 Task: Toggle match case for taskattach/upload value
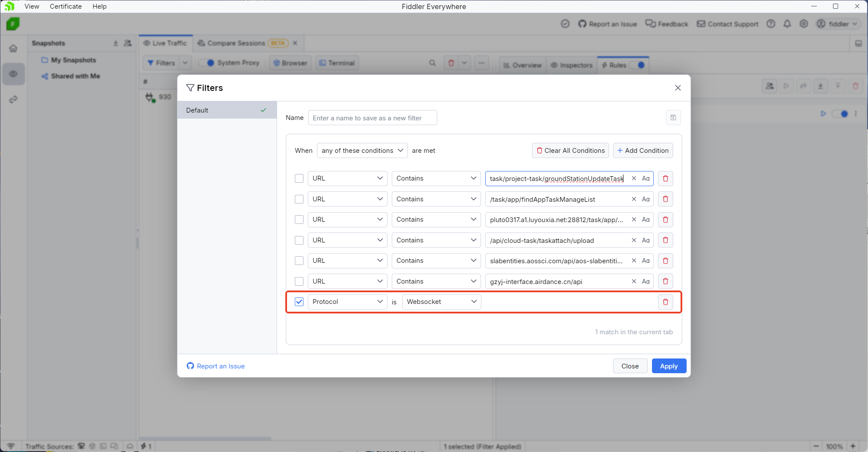(x=645, y=240)
